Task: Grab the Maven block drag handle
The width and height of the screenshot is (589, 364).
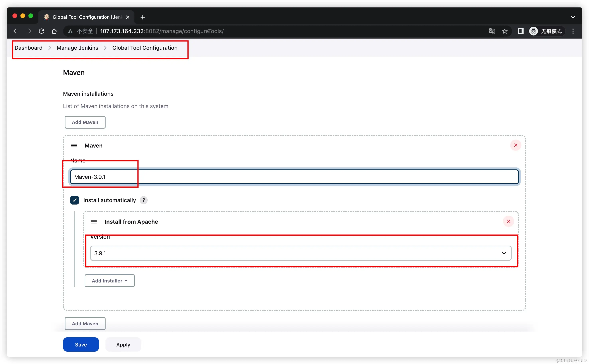Action: 74,145
